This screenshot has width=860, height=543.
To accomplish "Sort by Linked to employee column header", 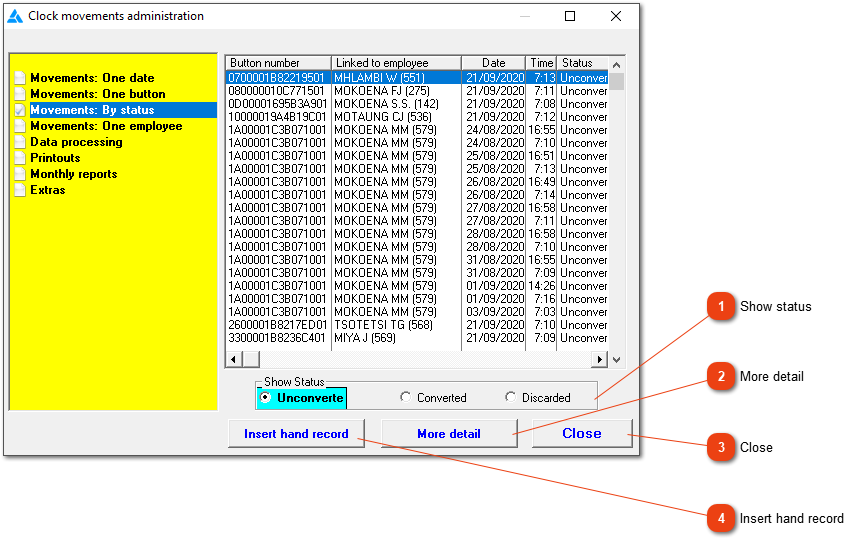I will point(397,63).
